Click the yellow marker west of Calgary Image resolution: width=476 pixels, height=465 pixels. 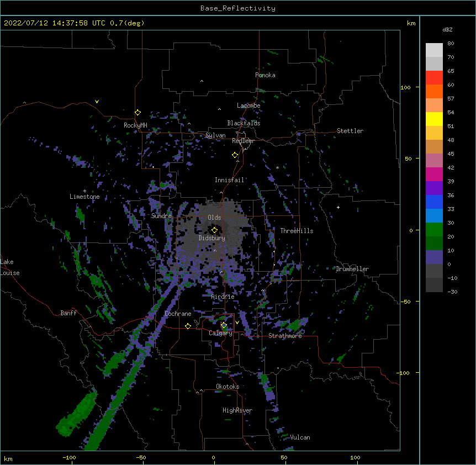point(188,326)
